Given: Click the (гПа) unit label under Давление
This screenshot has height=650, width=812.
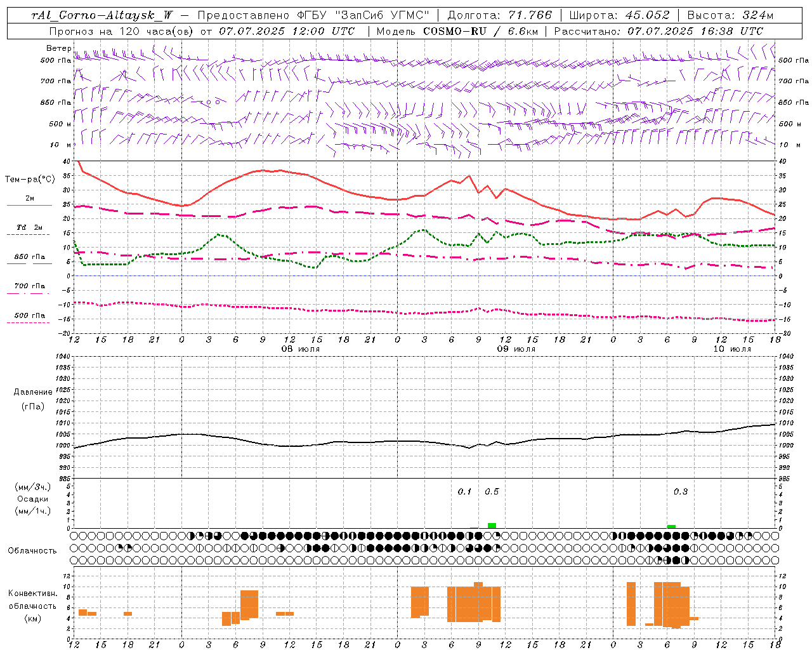Looking at the screenshot, I should pyautogui.click(x=33, y=407).
